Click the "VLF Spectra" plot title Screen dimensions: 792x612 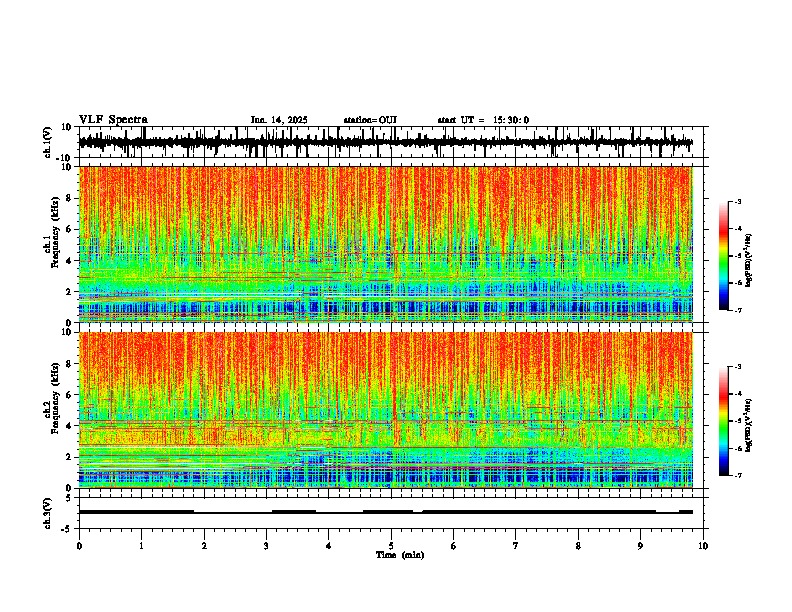pos(113,120)
